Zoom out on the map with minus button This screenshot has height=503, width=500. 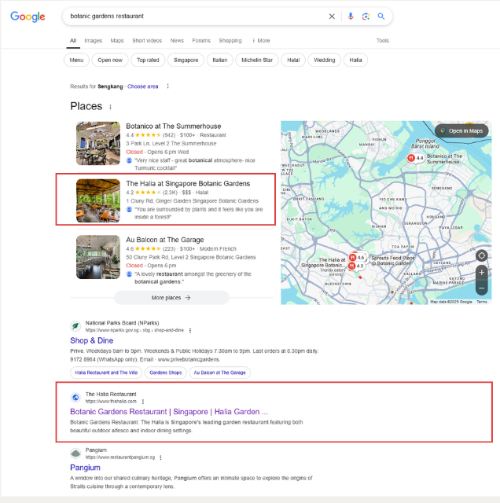[481, 288]
